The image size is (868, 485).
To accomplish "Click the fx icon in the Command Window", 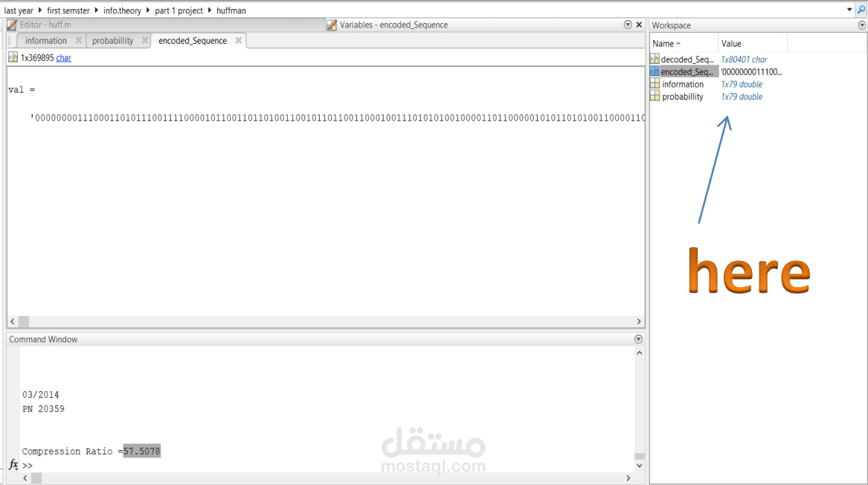I will tap(13, 465).
